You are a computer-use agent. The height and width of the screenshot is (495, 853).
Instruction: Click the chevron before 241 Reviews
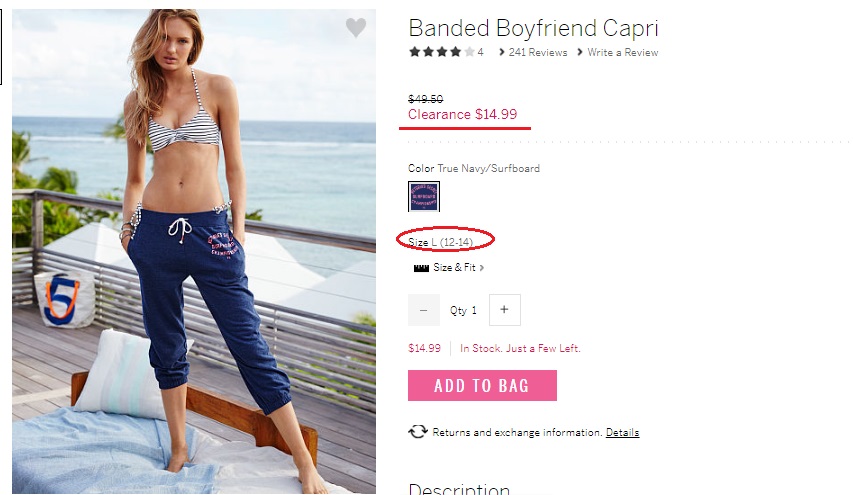502,52
